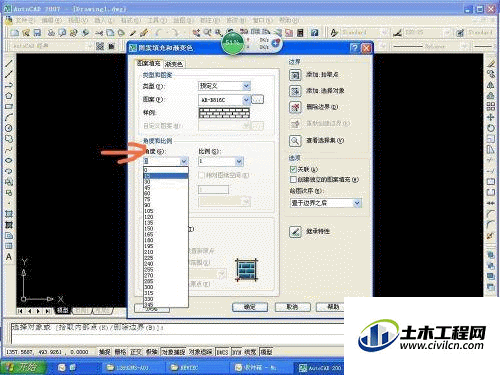
Task: Collapse the Angle (角度) dropdown arrow
Action: click(184, 161)
